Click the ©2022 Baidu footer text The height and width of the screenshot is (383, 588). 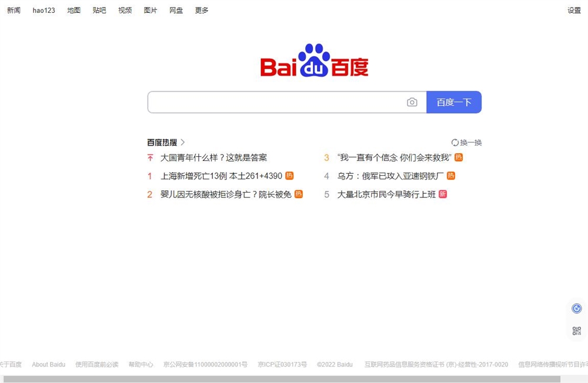(335, 364)
